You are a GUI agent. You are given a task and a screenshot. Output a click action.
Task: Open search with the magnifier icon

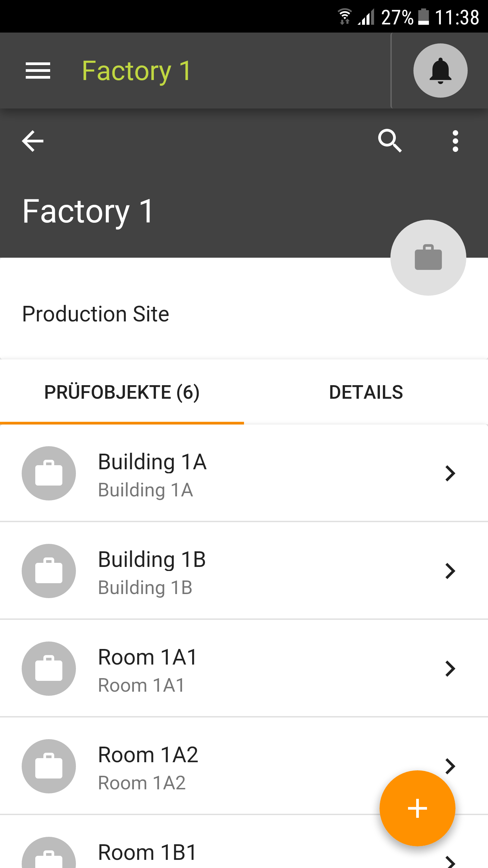[390, 140]
